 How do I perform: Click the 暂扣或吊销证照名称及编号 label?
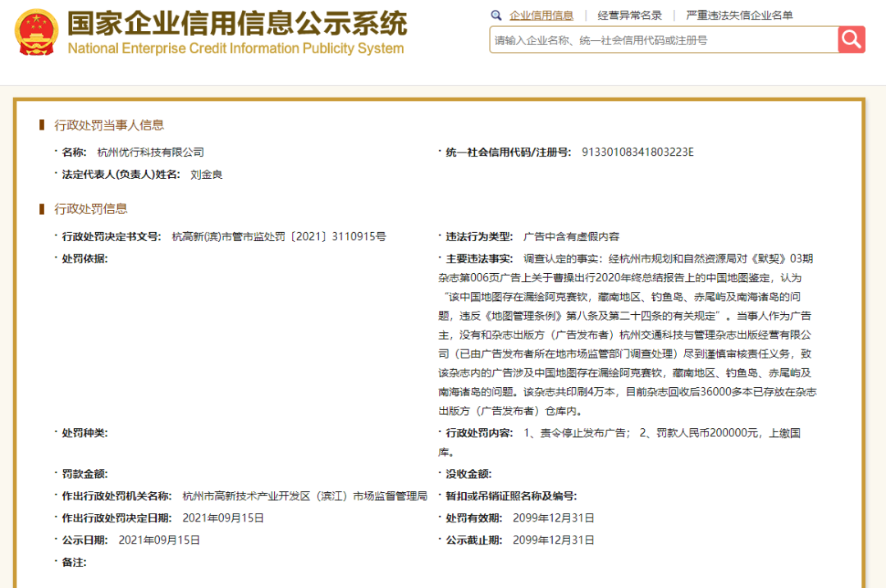tap(511, 496)
